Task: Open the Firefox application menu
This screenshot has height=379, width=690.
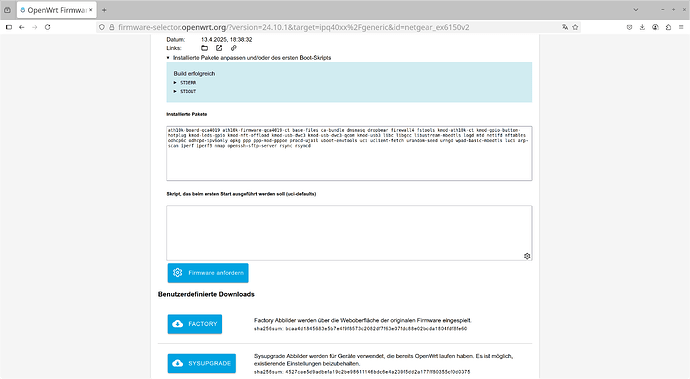Action: 681,27
